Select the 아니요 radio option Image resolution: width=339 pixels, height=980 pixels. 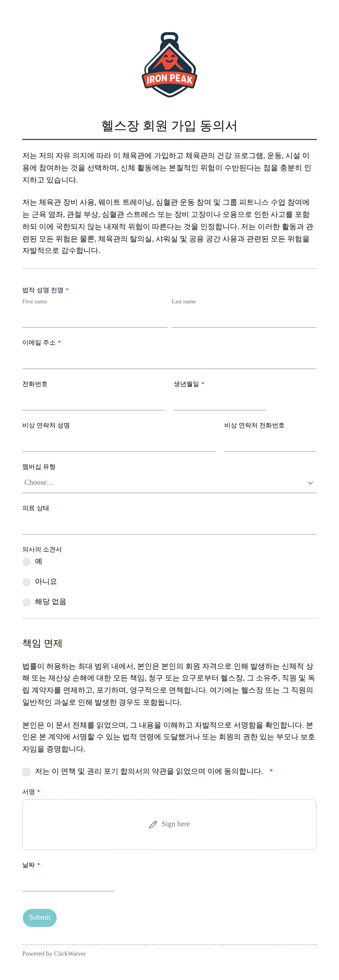[26, 582]
